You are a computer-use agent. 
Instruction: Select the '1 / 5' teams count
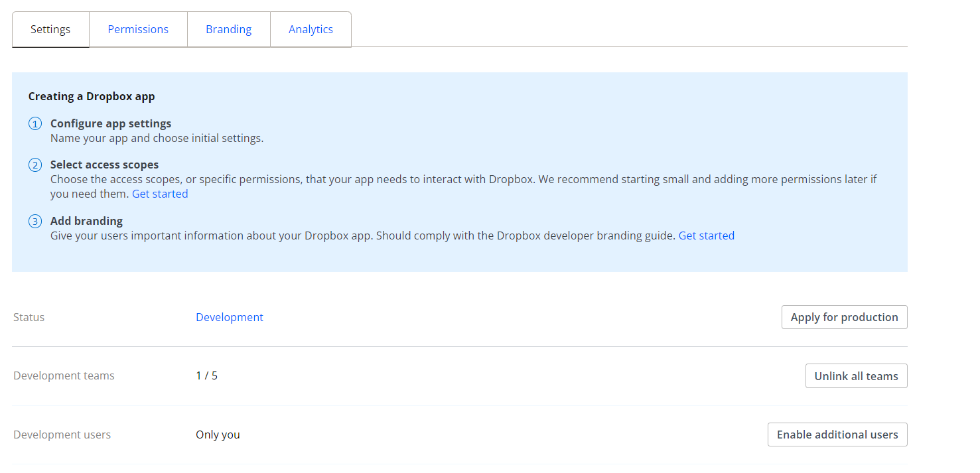coord(206,375)
